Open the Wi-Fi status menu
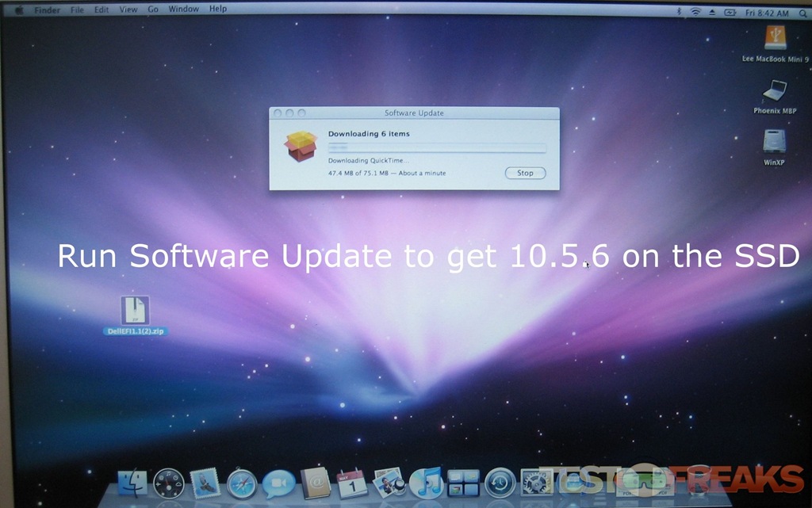 coord(695,12)
